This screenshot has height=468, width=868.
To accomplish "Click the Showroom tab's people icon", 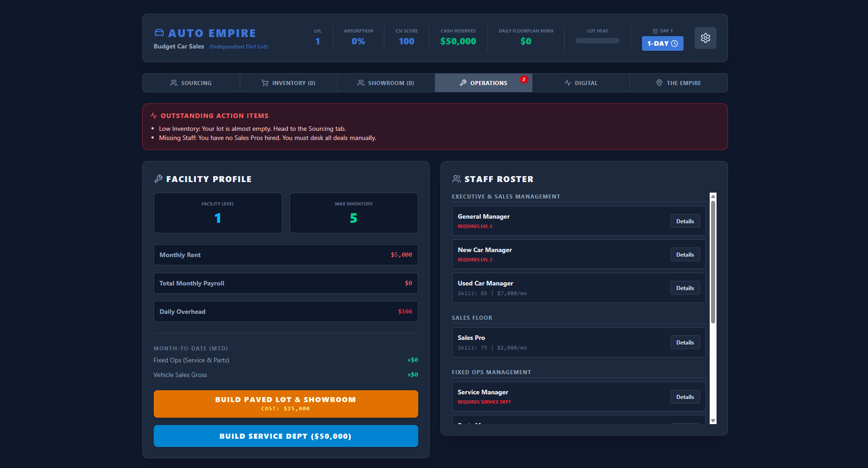I will tap(361, 83).
